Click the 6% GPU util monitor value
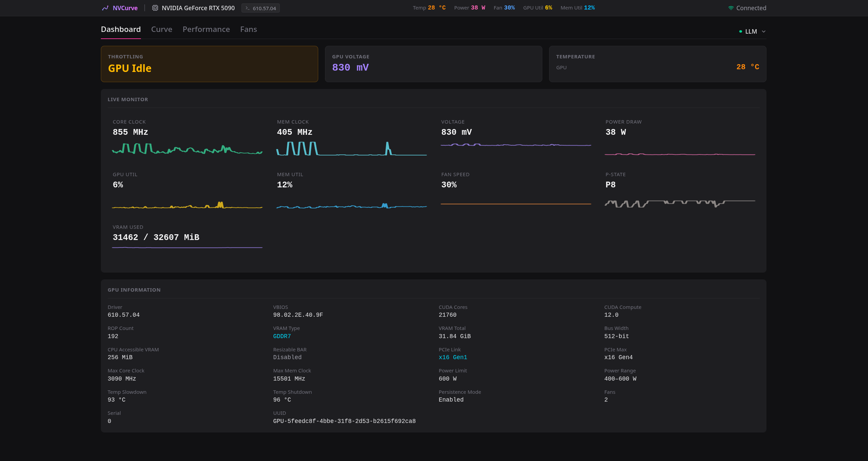The image size is (868, 461). coord(118,185)
